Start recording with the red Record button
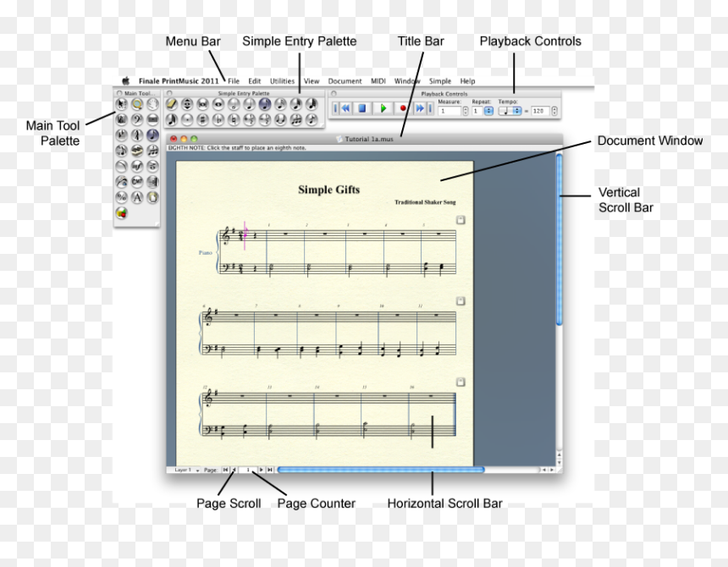This screenshot has height=567, width=728. point(403,108)
